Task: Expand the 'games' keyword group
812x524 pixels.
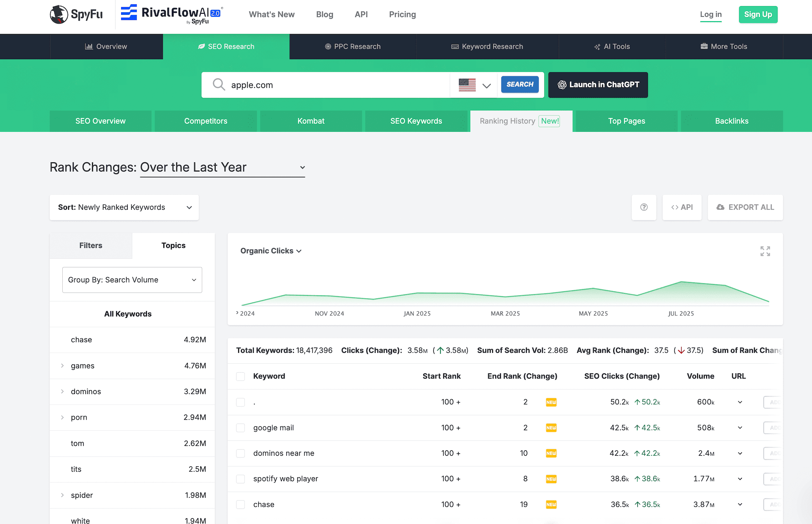Action: click(x=62, y=366)
